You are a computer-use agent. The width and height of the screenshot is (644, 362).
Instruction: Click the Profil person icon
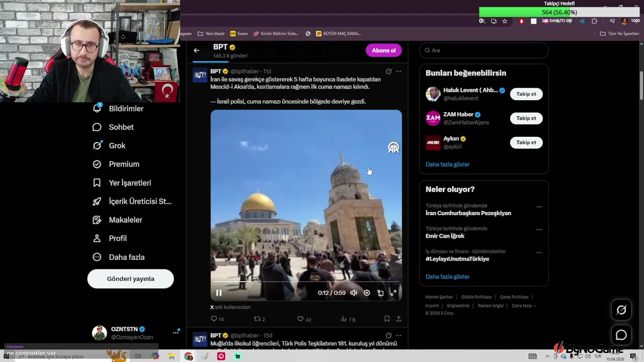97,238
